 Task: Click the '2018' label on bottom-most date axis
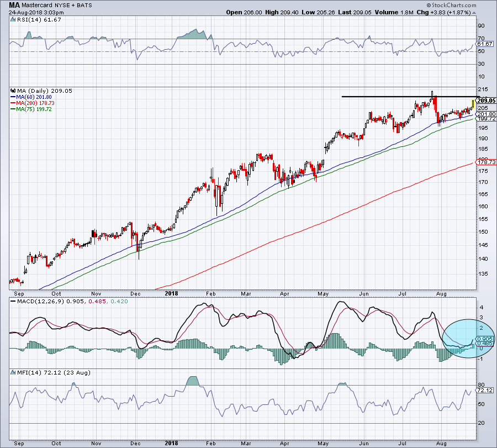[x=172, y=443]
